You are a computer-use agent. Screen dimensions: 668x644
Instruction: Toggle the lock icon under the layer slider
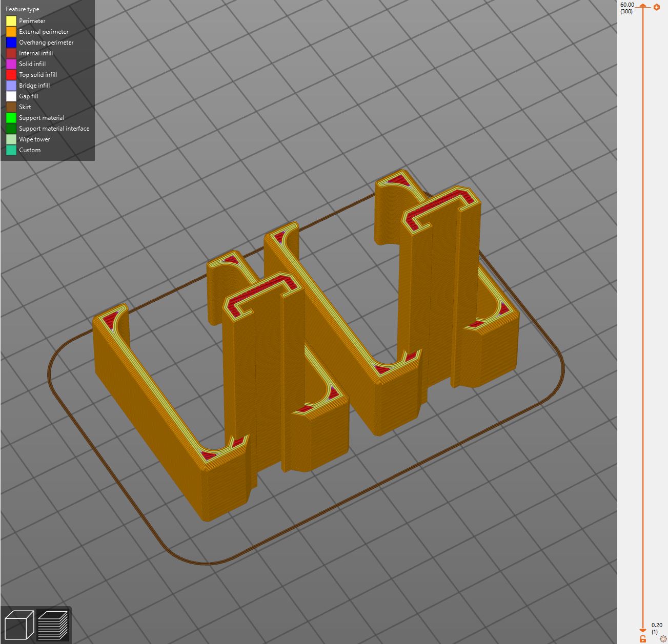click(x=643, y=639)
